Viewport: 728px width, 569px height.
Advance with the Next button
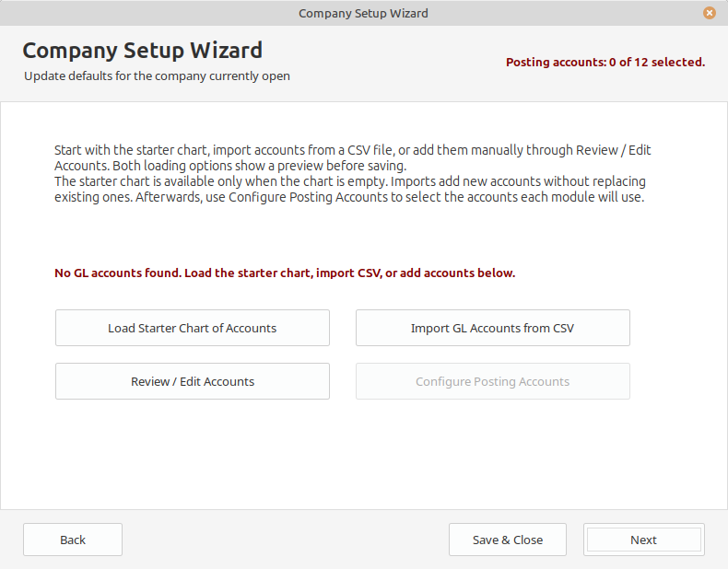tap(644, 540)
